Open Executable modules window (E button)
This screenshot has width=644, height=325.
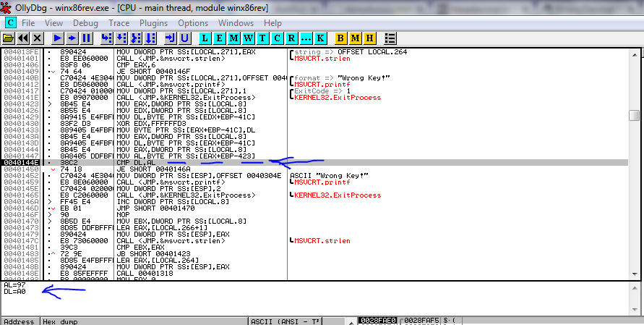(219, 38)
